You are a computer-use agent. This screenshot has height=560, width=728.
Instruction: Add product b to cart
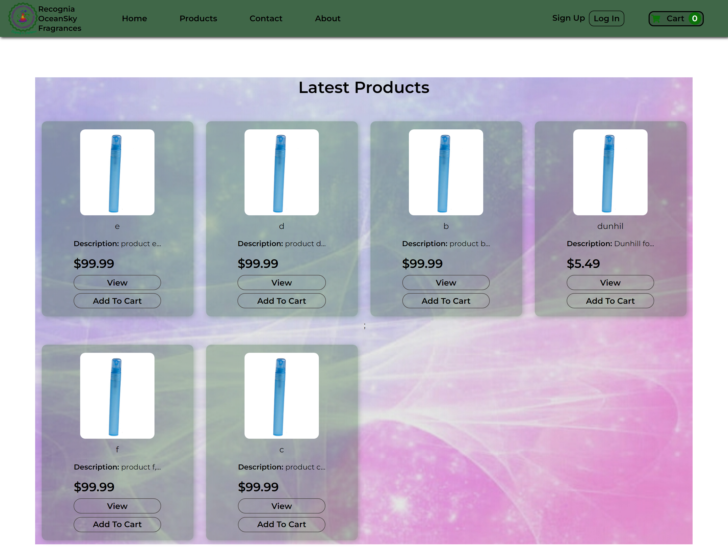point(446,301)
